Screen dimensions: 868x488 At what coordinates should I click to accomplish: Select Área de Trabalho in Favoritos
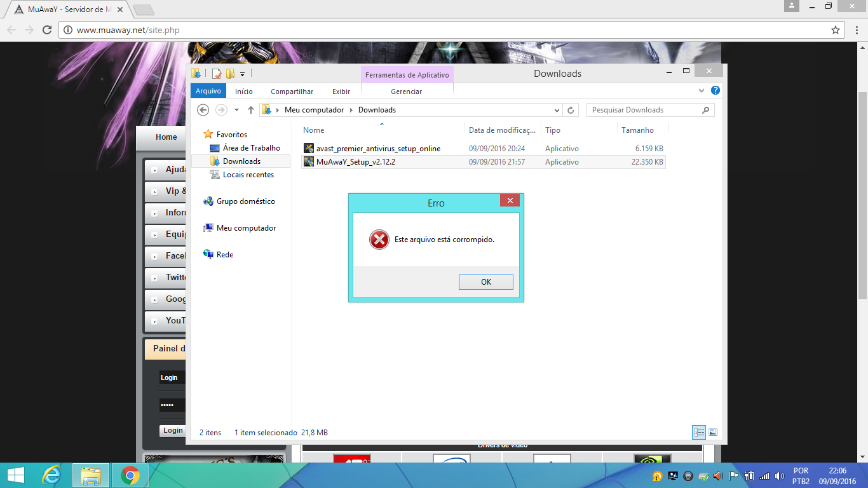click(x=251, y=148)
